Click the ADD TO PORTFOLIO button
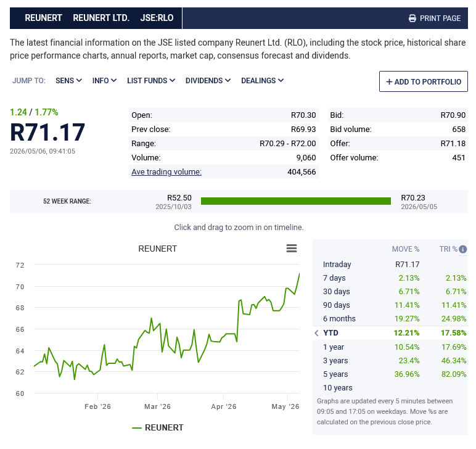 click(x=423, y=81)
